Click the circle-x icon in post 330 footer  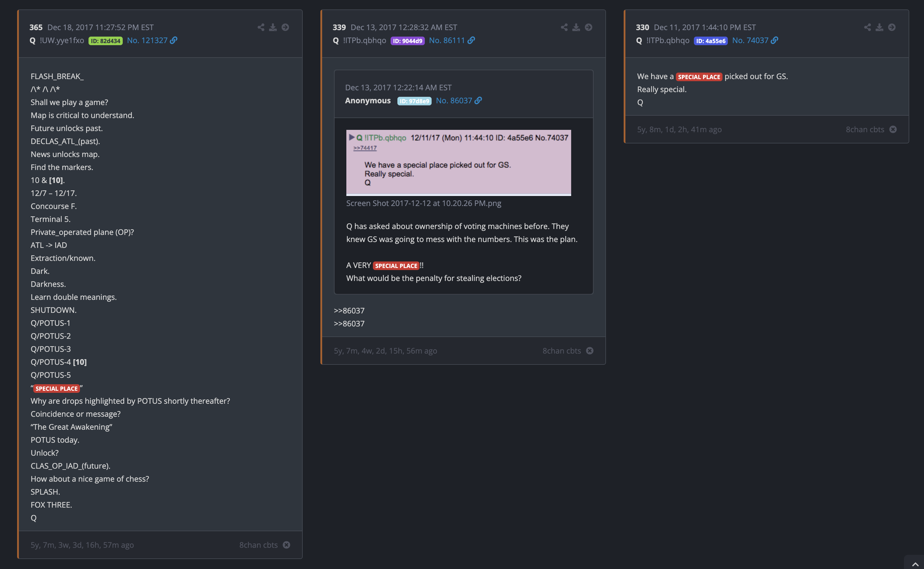tap(893, 130)
